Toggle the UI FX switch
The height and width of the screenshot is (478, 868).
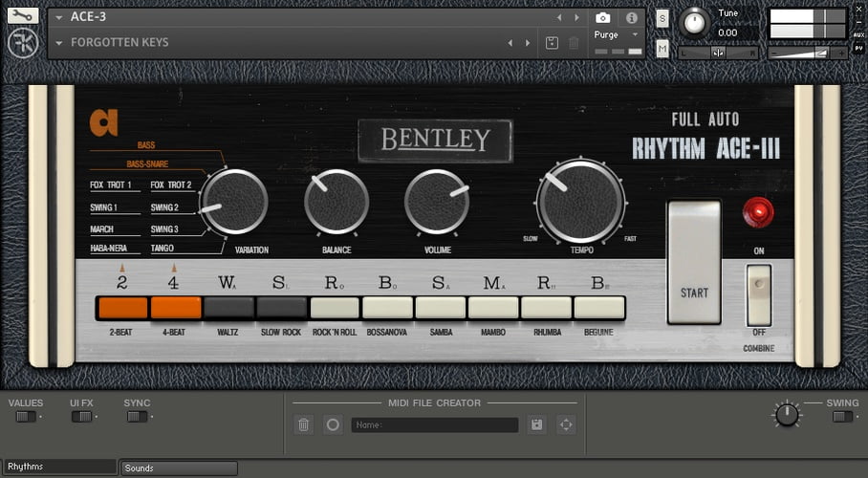point(81,417)
